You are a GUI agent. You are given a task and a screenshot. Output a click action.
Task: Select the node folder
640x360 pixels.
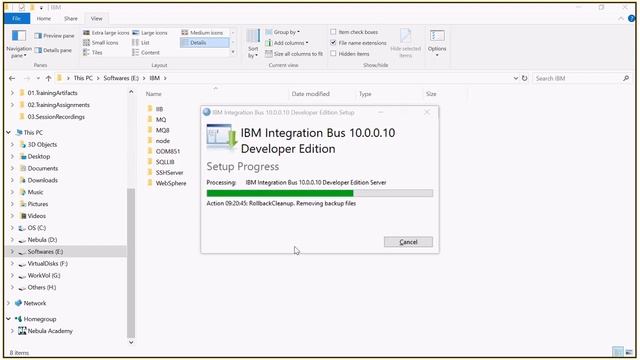tap(162, 141)
